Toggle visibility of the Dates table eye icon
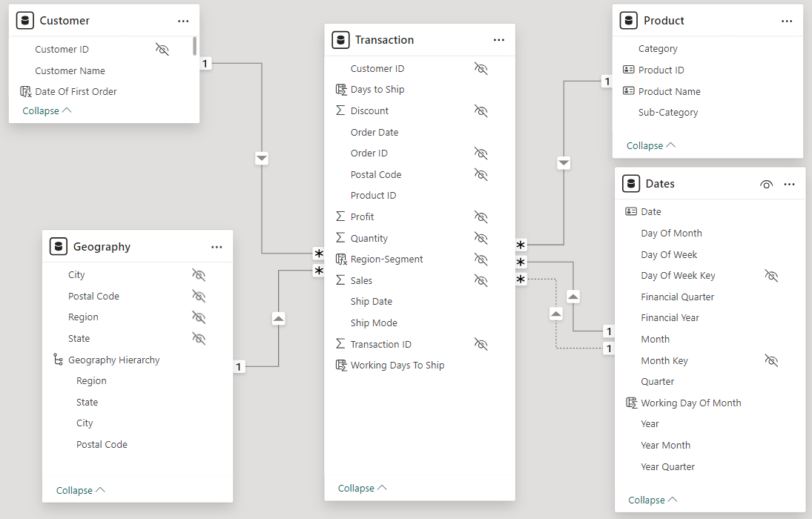 767,185
